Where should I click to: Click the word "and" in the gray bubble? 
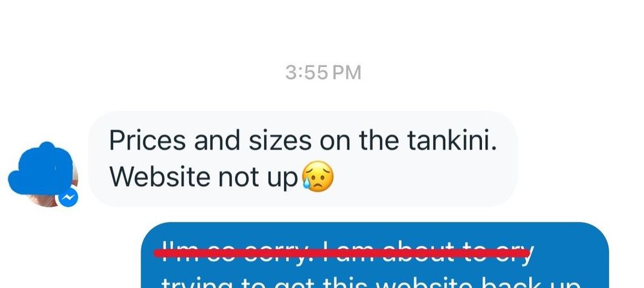(x=217, y=140)
